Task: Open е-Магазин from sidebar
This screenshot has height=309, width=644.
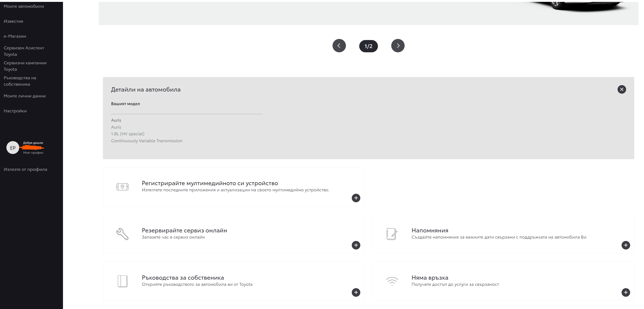Action: click(x=15, y=36)
